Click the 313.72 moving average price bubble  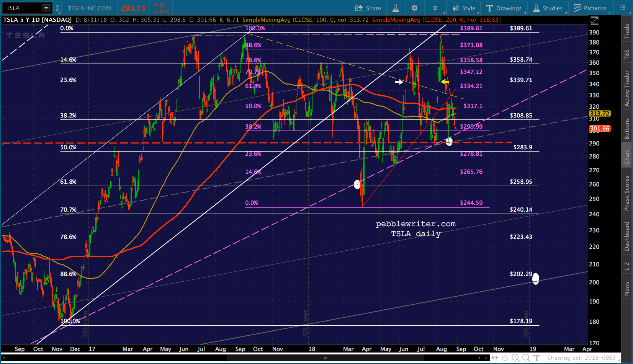tap(600, 114)
